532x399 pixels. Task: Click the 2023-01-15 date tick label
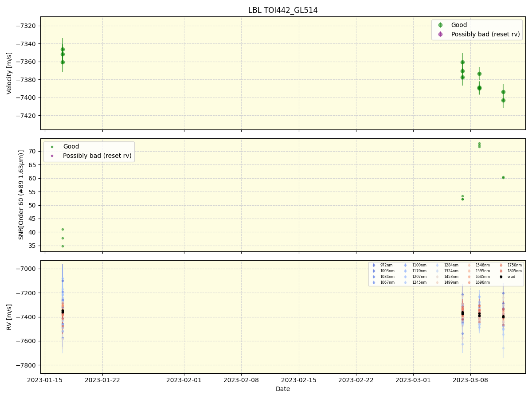pos(45,380)
